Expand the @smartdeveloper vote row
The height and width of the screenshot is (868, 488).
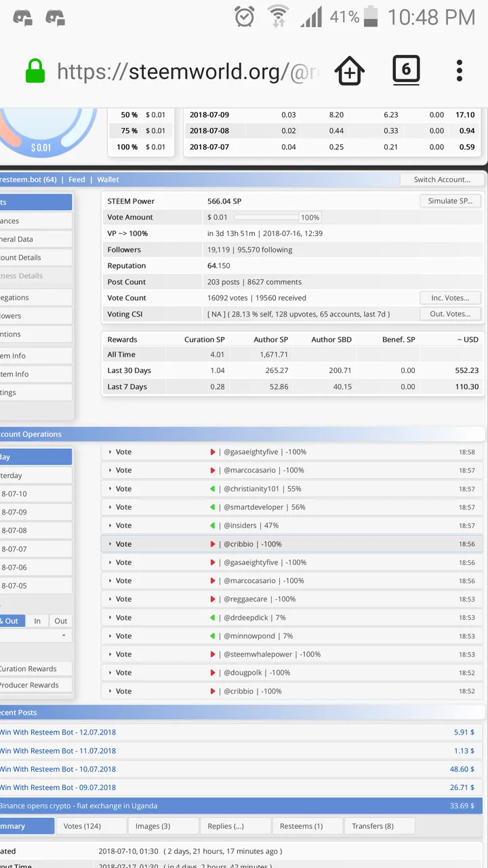coord(293,507)
